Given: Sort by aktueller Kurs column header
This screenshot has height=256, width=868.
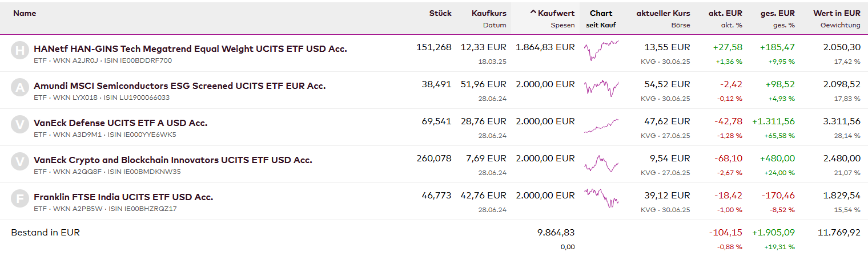Looking at the screenshot, I should (663, 13).
